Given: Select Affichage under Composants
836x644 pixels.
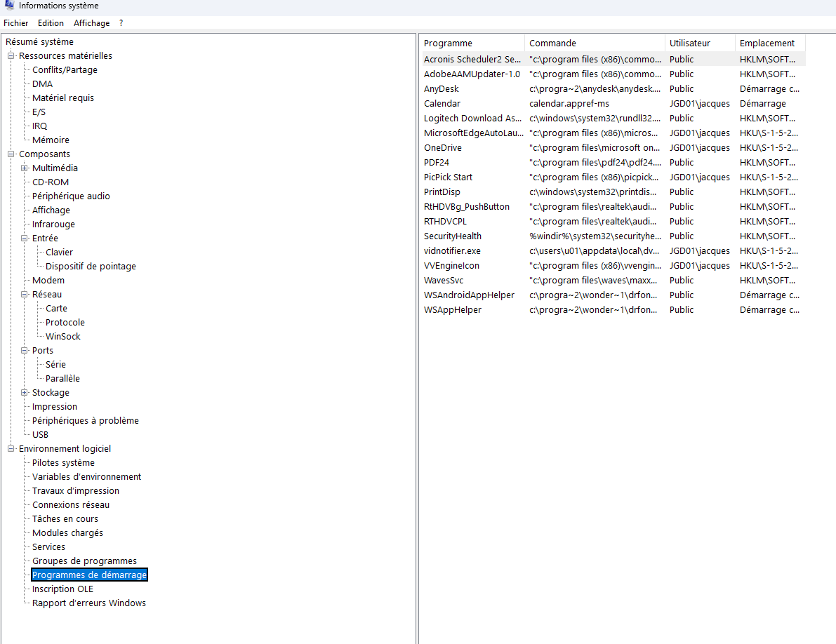Looking at the screenshot, I should point(51,210).
